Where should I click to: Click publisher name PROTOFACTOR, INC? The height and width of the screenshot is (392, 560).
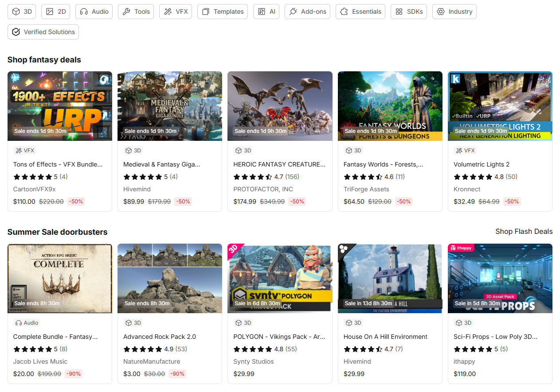263,189
